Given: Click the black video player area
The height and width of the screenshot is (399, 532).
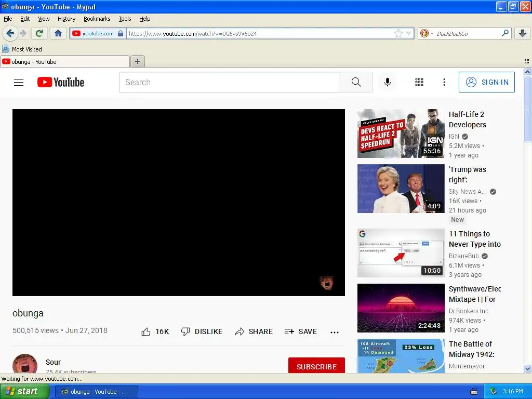Looking at the screenshot, I should click(179, 202).
